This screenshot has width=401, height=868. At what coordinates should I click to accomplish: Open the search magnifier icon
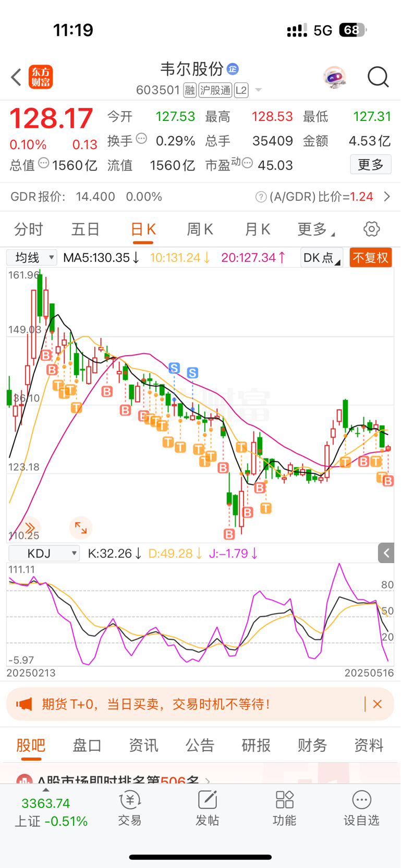tap(378, 77)
